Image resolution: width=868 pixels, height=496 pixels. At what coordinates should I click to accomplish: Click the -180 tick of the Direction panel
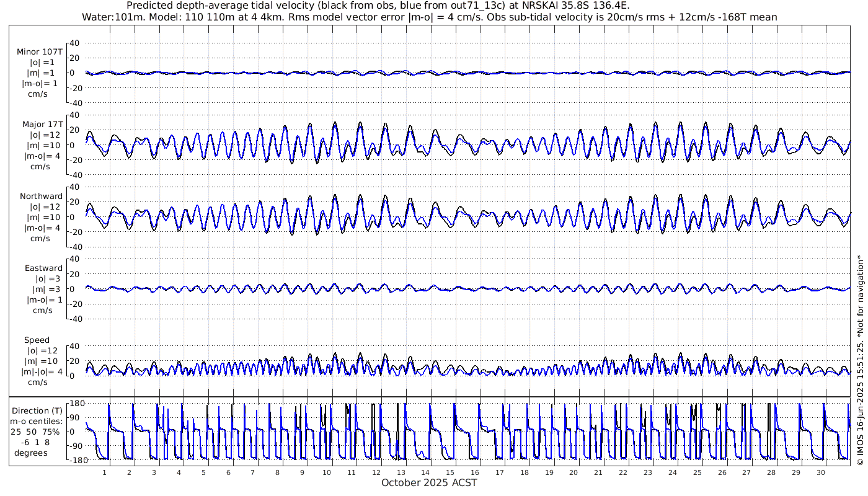[75, 459]
